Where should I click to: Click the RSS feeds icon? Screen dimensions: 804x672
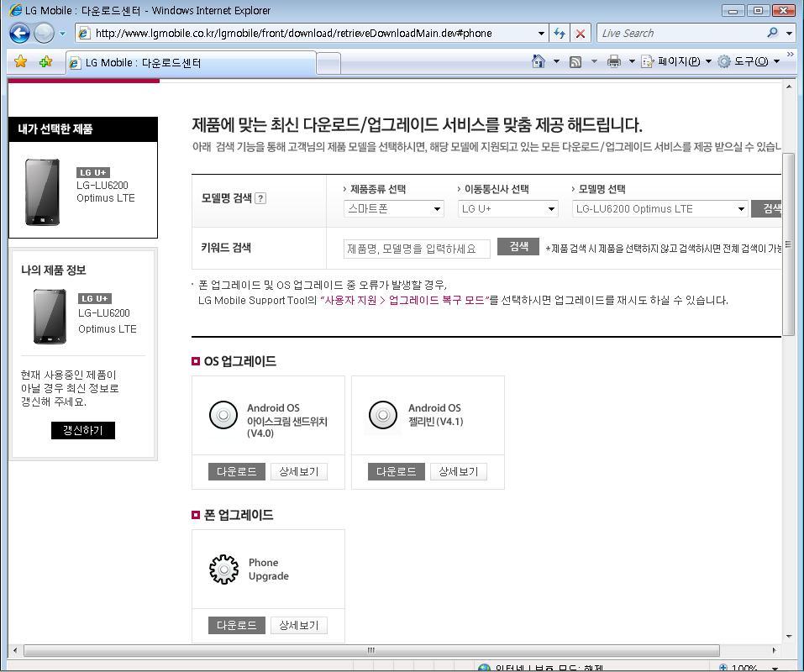pyautogui.click(x=575, y=62)
